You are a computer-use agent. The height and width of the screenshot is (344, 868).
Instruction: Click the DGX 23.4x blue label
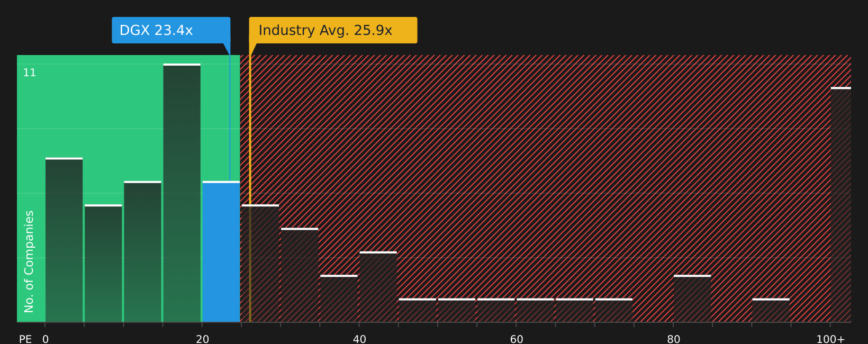coord(171,30)
